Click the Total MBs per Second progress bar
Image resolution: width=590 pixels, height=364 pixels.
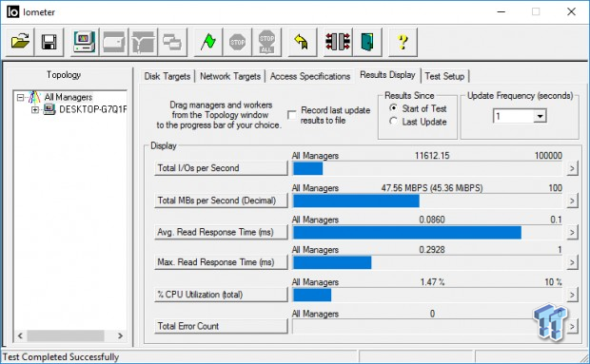427,201
